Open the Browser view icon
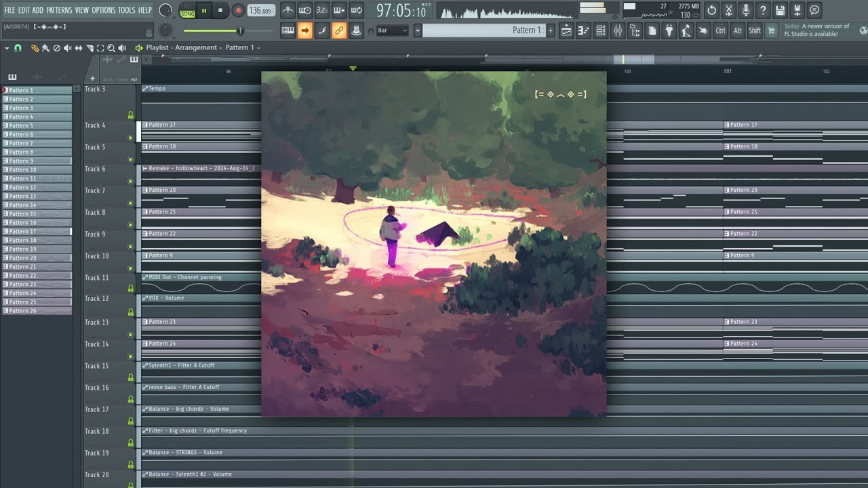 tap(635, 30)
